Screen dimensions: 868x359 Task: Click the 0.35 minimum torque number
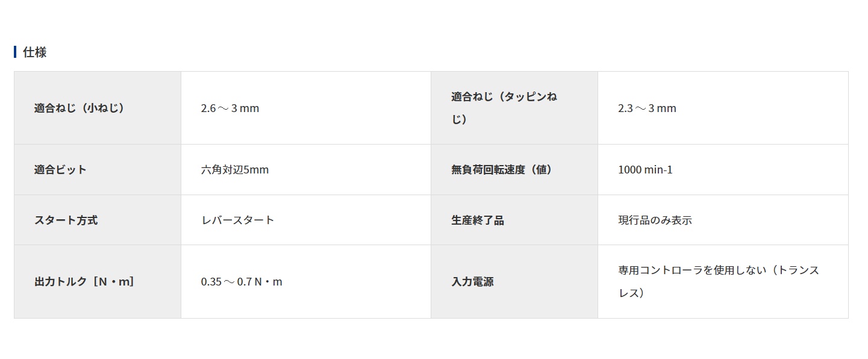(211, 282)
